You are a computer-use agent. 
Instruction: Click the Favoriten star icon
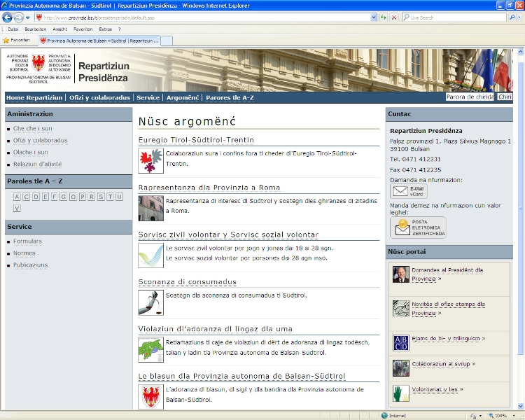[6, 40]
